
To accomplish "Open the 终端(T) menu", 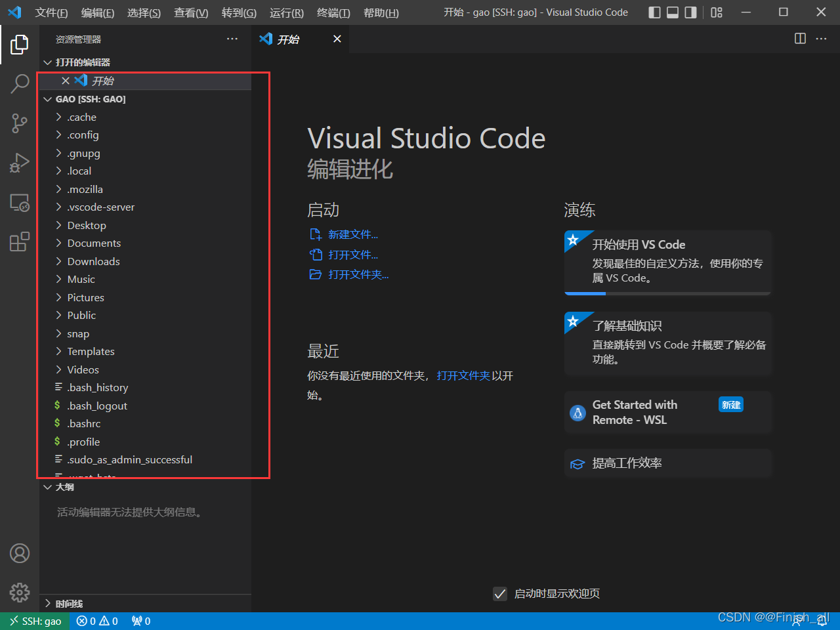I will pos(333,12).
